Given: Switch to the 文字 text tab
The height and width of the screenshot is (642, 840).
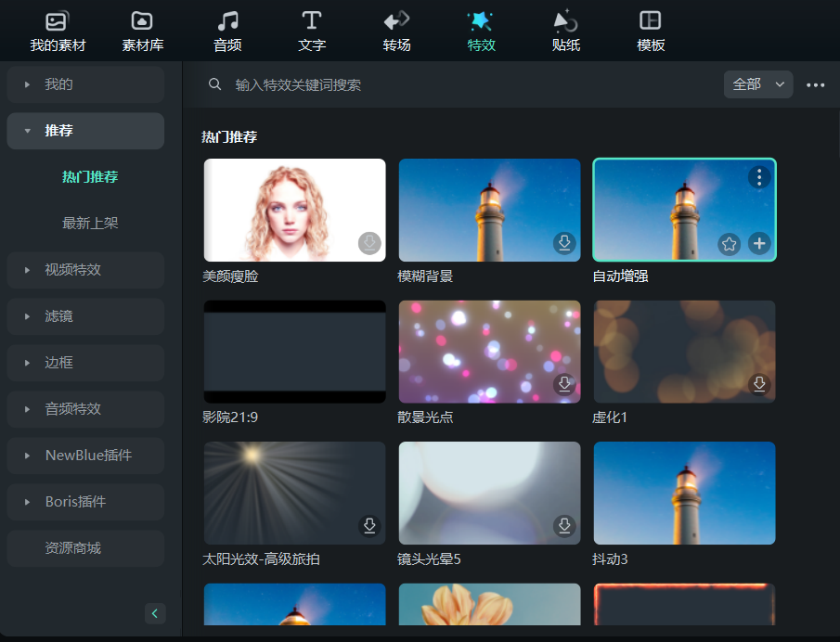Looking at the screenshot, I should click(x=312, y=32).
